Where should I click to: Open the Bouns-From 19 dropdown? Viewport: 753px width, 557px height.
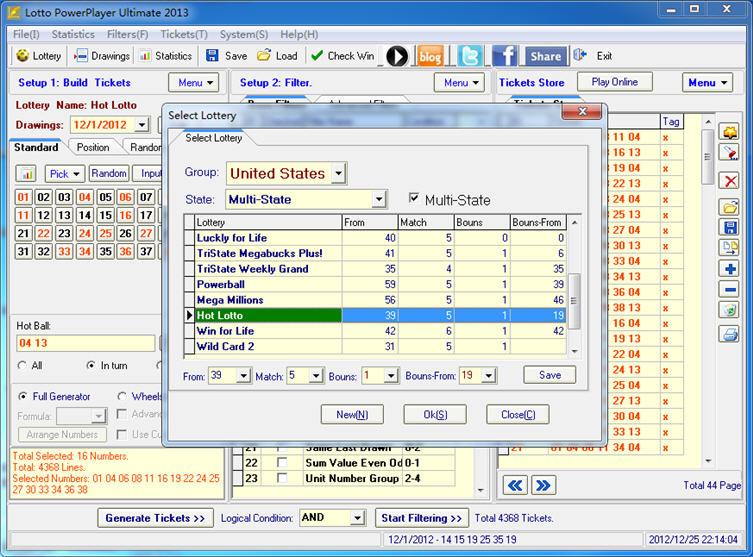(488, 375)
